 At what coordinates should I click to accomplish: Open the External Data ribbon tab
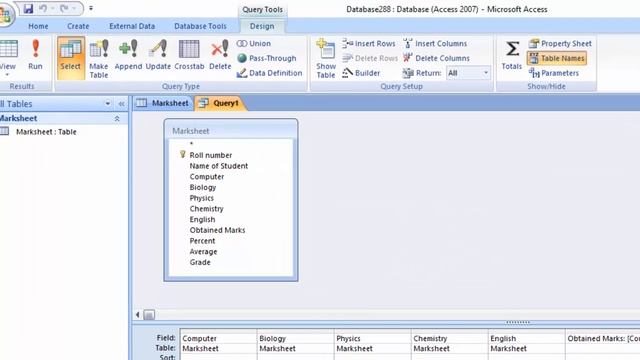coord(132,26)
